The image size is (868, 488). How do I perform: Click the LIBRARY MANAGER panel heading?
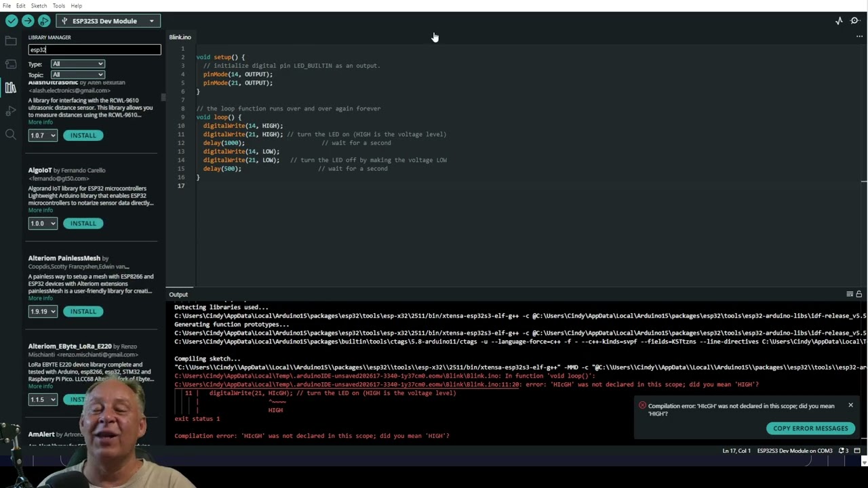pos(50,37)
